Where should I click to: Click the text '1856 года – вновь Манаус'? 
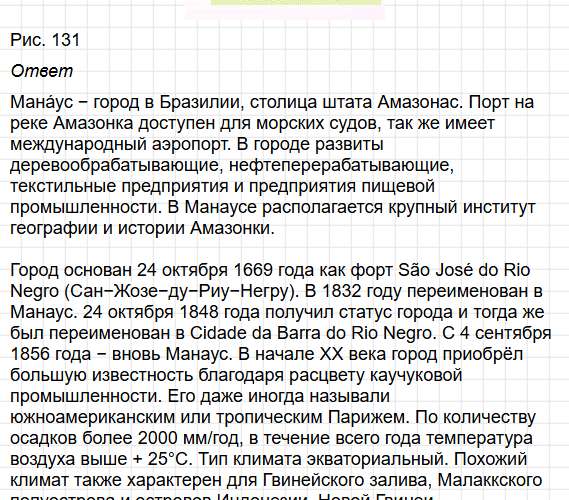click(120, 354)
